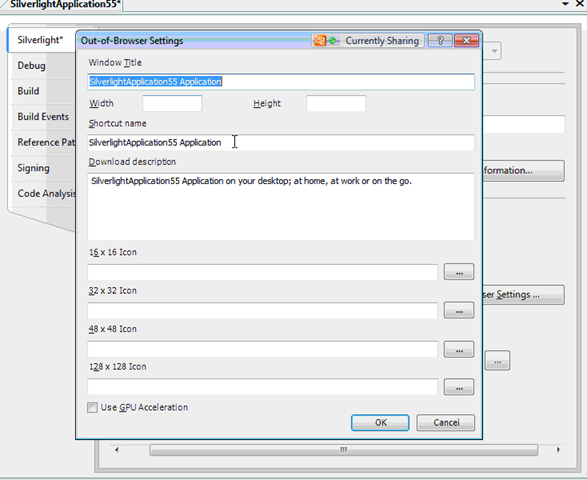
Task: Click the help question mark button
Action: [440, 40]
